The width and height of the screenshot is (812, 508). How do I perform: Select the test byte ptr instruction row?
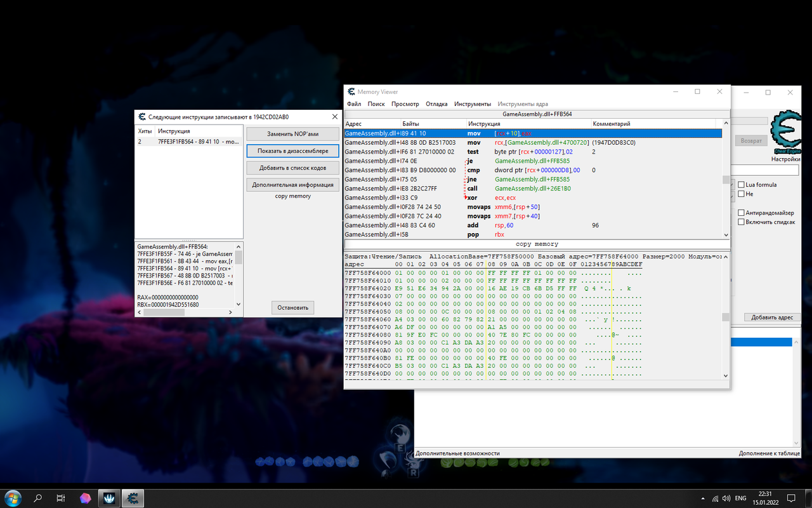533,152
